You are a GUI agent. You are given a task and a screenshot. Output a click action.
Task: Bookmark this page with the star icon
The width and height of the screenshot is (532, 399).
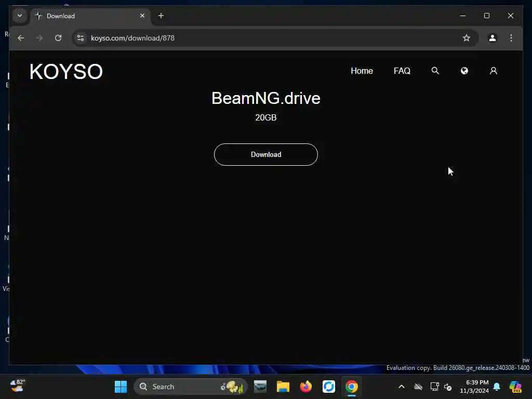point(467,38)
